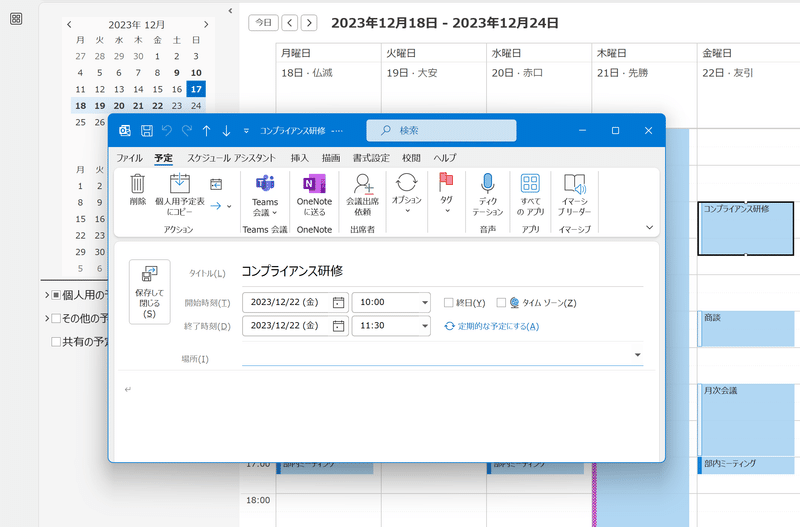Image resolution: width=800 pixels, height=527 pixels.
Task: Open the File (ファイル) tab
Action: tap(130, 158)
